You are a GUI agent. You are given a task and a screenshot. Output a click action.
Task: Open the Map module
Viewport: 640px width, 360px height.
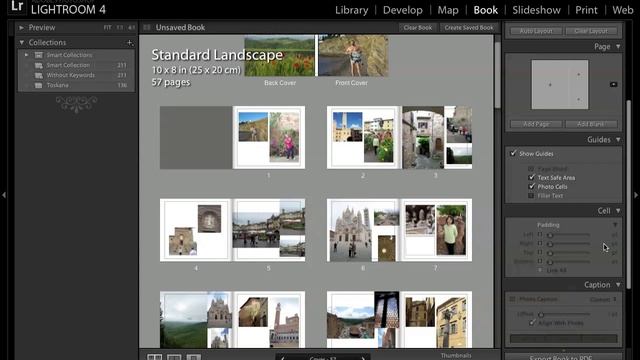click(x=448, y=10)
